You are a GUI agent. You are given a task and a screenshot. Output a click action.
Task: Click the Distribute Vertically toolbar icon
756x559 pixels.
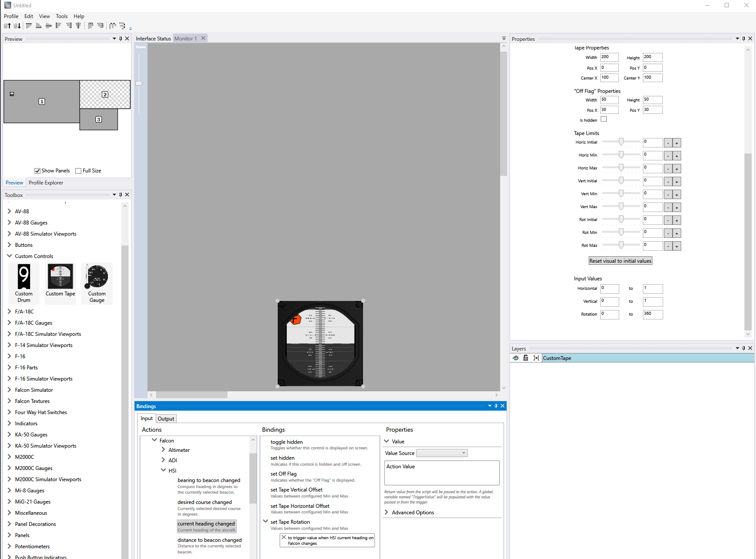(x=100, y=26)
